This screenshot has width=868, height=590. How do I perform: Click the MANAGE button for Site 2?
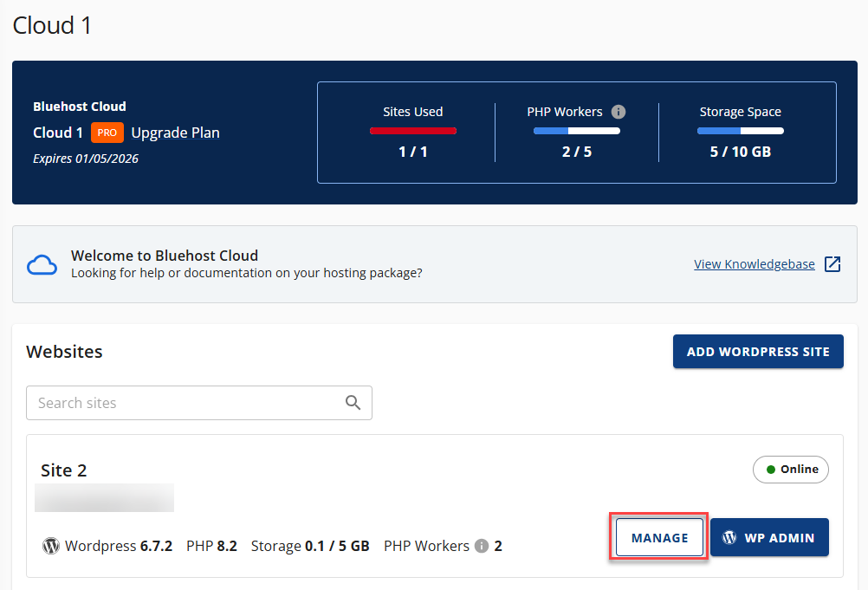click(659, 537)
